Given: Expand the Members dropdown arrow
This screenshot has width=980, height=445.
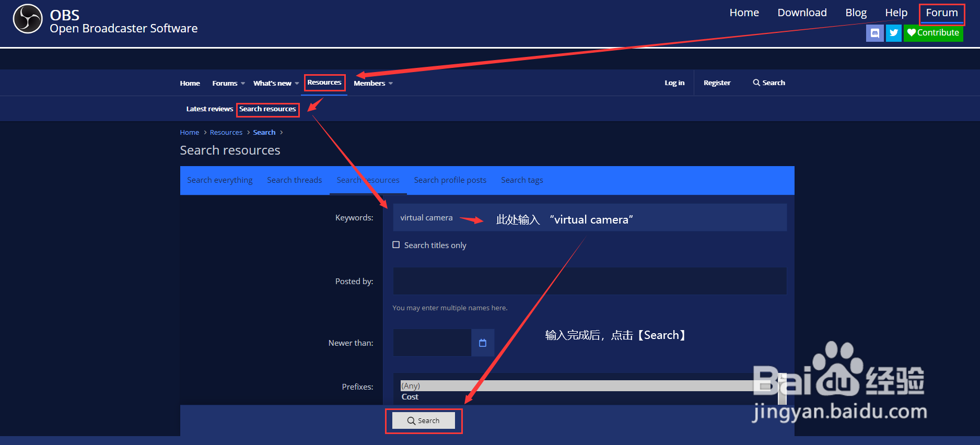Looking at the screenshot, I should pos(391,84).
